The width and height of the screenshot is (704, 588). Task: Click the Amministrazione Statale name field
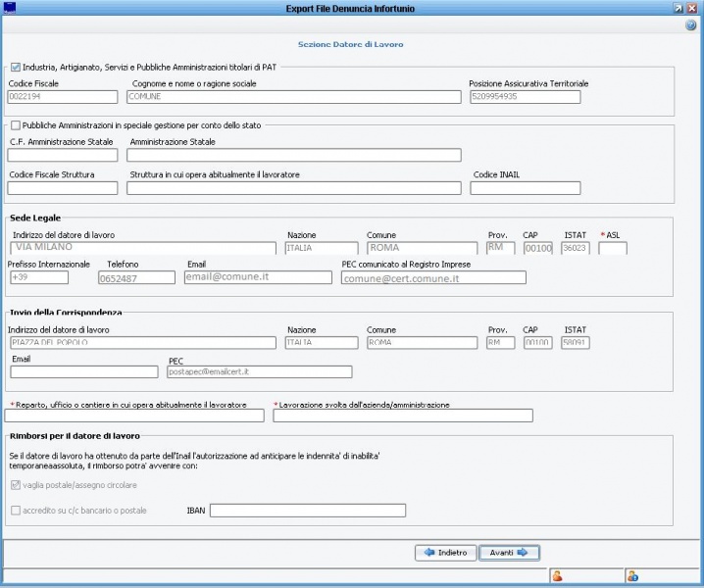point(293,155)
